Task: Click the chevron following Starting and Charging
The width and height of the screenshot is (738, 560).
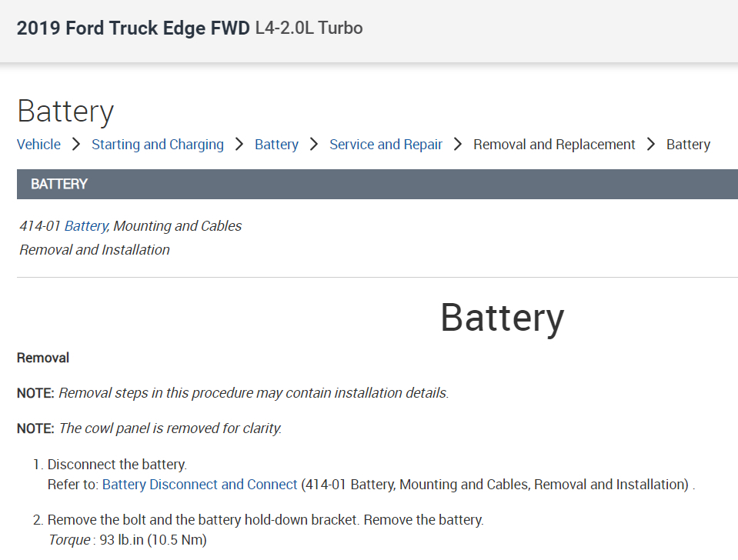Action: coord(239,145)
